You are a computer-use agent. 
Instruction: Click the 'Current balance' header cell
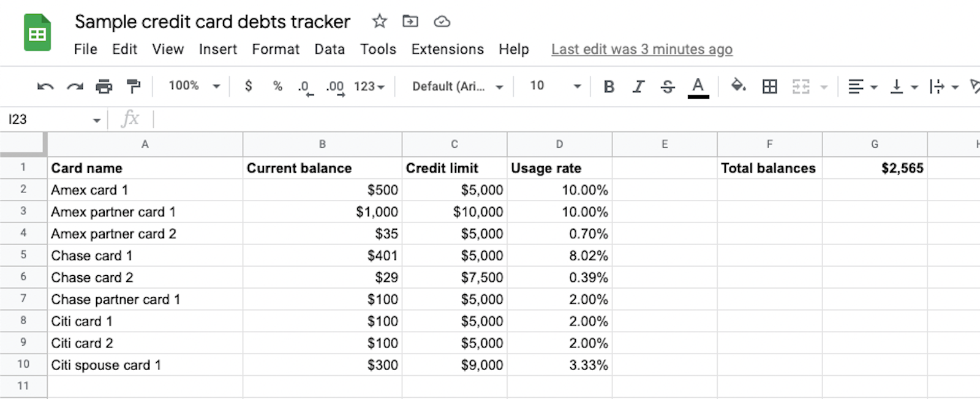tap(322, 168)
